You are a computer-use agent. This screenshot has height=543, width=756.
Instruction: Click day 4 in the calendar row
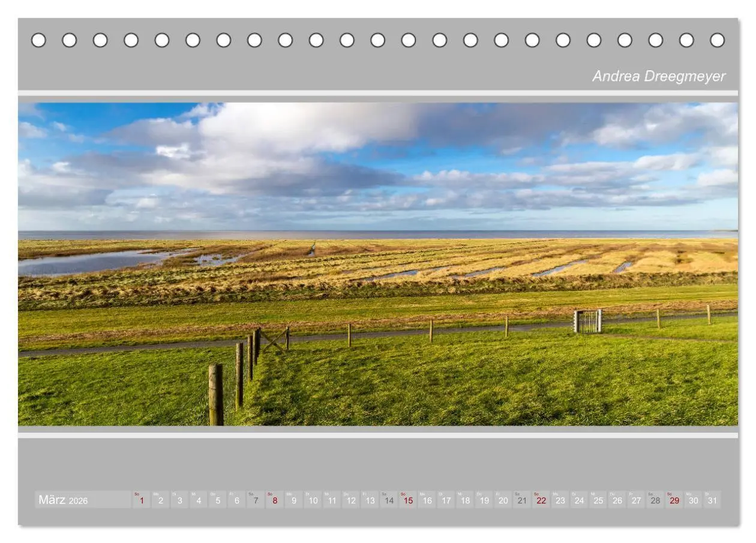[199, 500]
